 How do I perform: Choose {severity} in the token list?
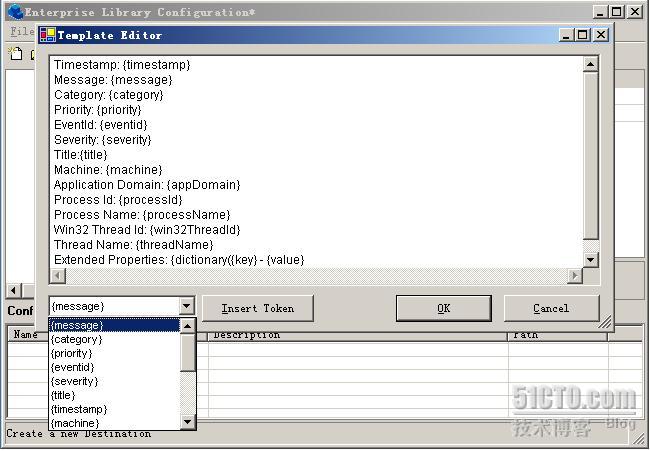115,381
